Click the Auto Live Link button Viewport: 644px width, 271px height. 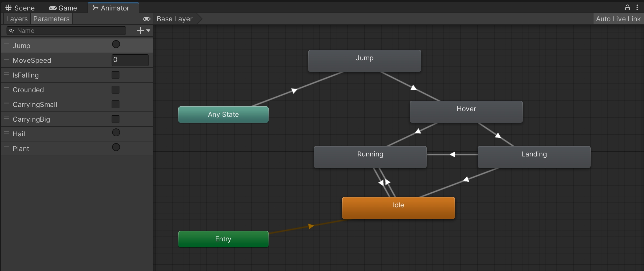click(618, 19)
